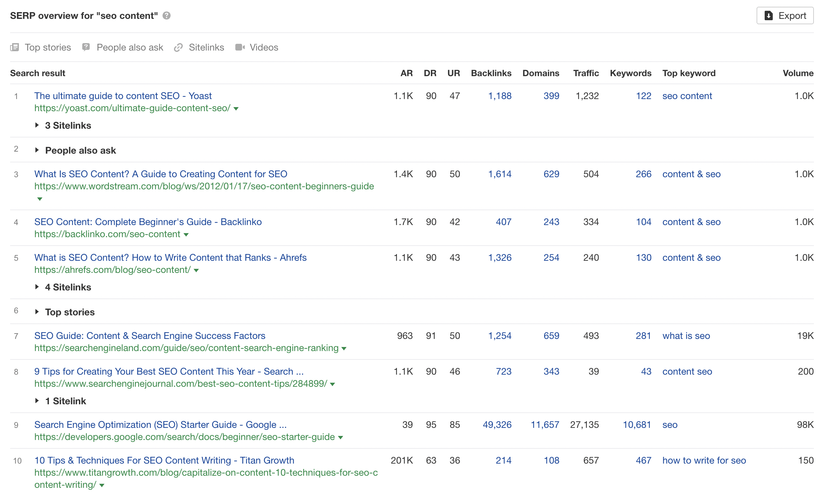Screen dimensions: 824x504
Task: Open the dropdown arrow under wordstream.com URL
Action: [x=40, y=199]
